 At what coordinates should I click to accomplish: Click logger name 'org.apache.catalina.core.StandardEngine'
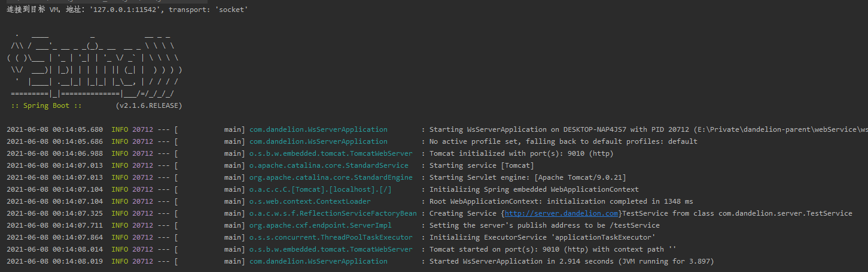pyautogui.click(x=331, y=177)
